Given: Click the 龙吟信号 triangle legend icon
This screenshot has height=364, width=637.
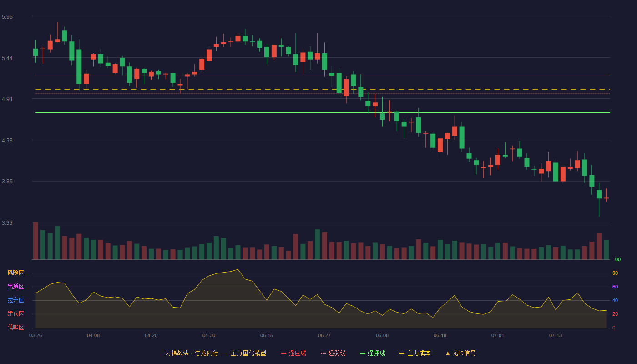Looking at the screenshot, I should pyautogui.click(x=448, y=353).
